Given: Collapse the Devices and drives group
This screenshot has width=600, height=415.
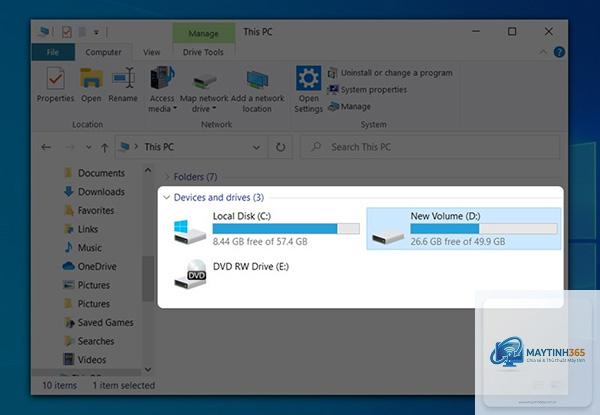Looking at the screenshot, I should tap(166, 197).
